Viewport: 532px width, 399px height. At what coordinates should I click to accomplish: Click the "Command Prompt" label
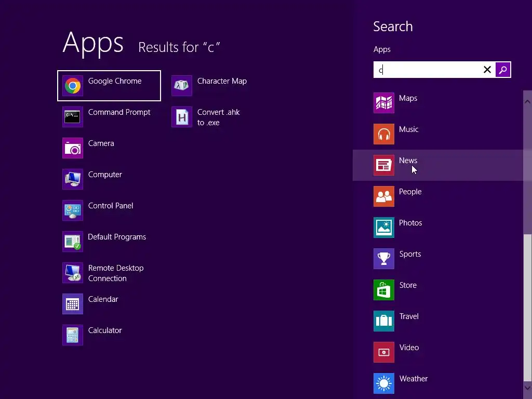(x=119, y=113)
